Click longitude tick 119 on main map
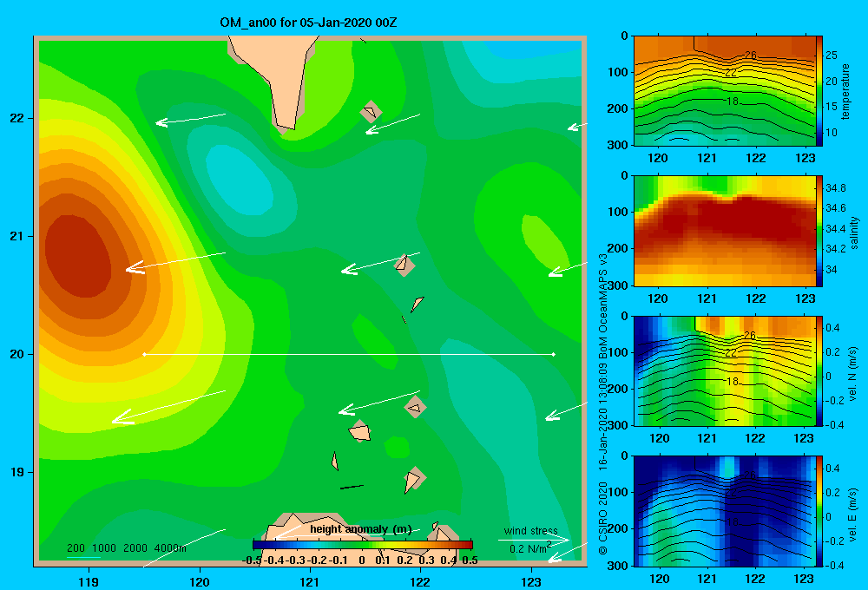868x590 pixels. (89, 581)
